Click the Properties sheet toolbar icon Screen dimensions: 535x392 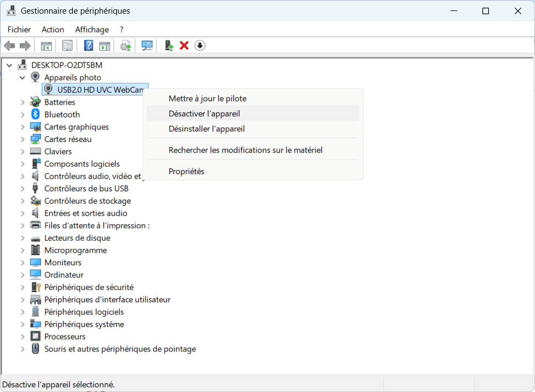(x=67, y=46)
